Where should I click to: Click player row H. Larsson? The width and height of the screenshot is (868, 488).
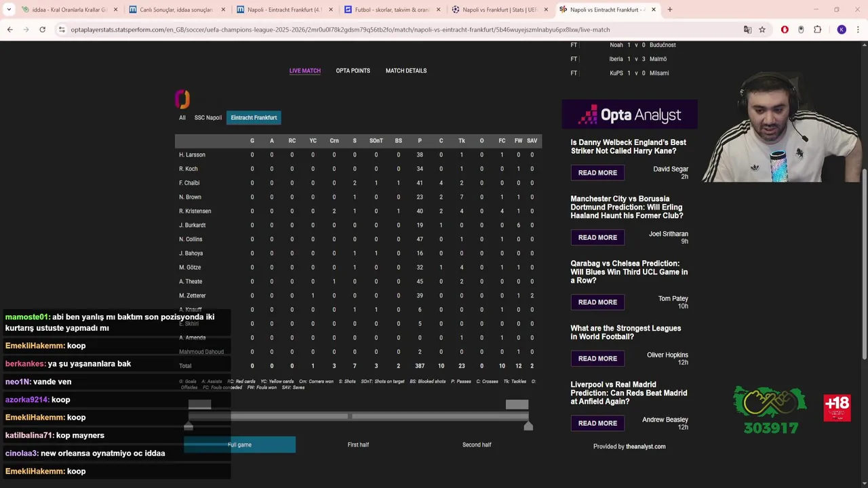pyautogui.click(x=357, y=155)
